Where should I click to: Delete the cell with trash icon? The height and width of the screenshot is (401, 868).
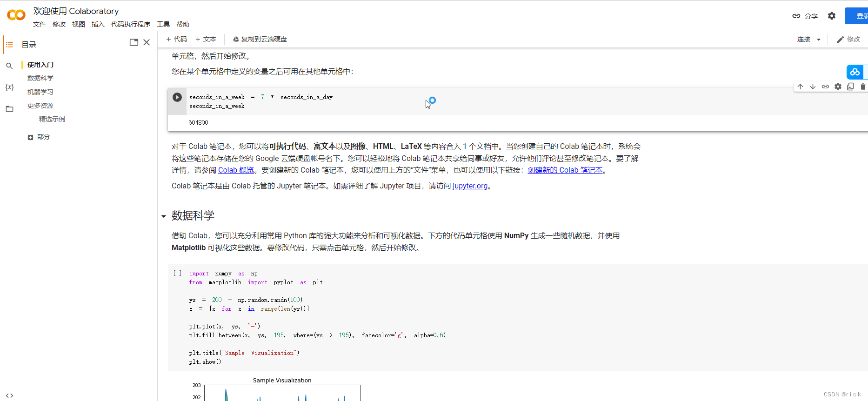click(863, 87)
